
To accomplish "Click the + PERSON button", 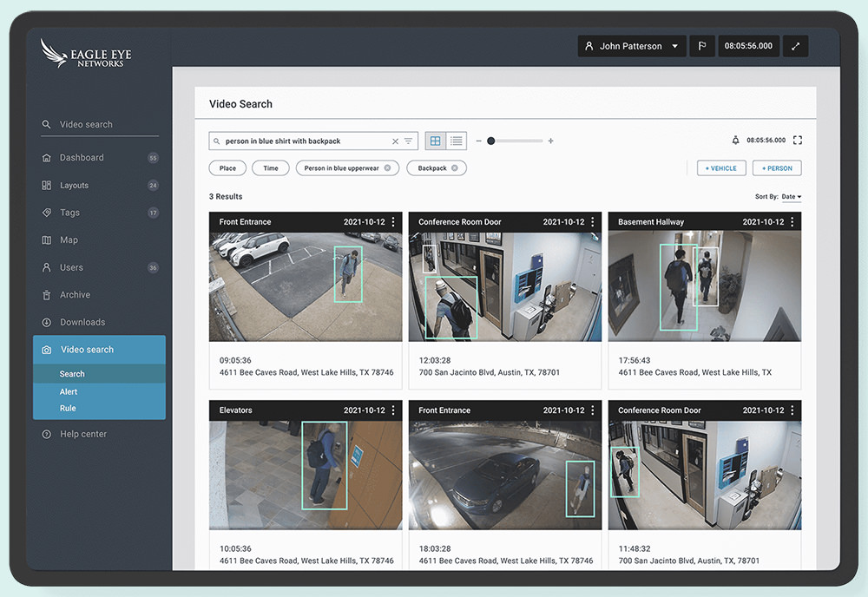I will [777, 168].
